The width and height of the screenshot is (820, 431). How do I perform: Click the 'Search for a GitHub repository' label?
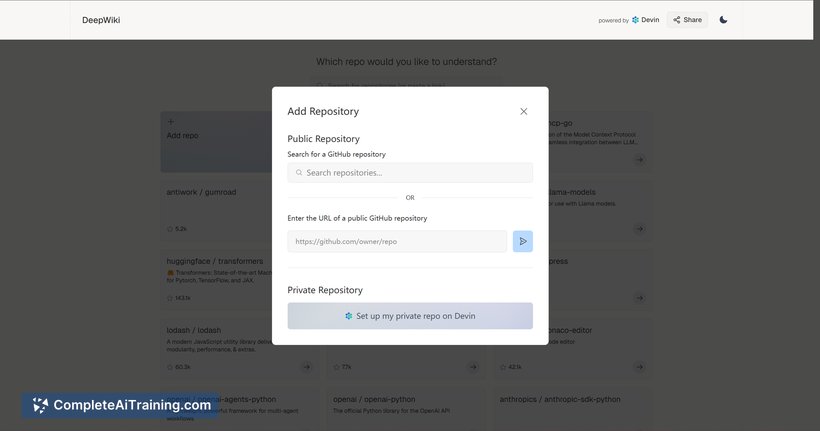[336, 154]
